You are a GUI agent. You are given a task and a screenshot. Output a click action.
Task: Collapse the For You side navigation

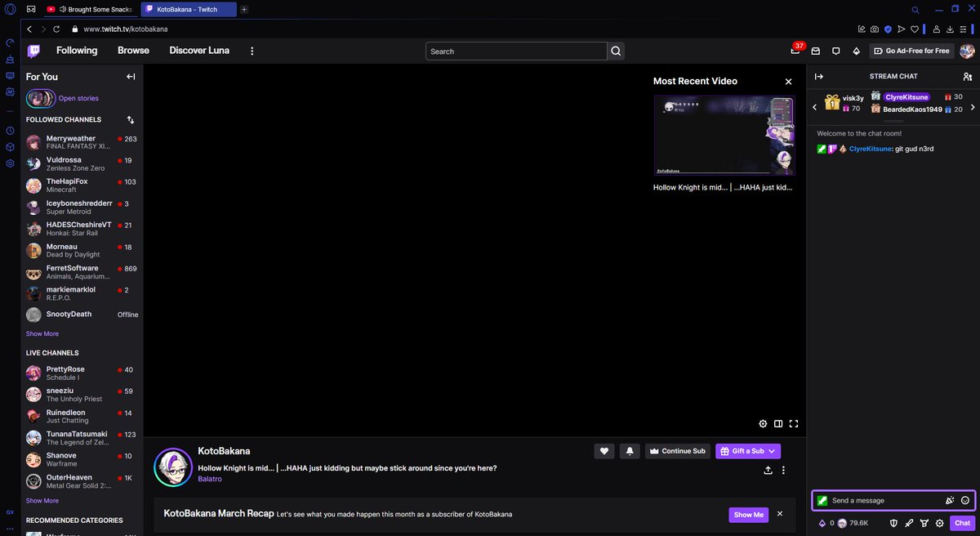coord(131,77)
